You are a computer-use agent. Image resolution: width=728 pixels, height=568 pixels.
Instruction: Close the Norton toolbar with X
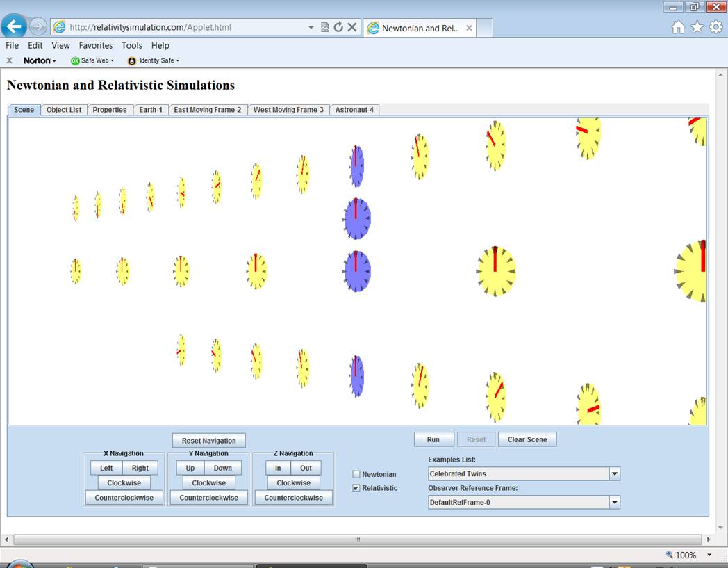coord(10,60)
